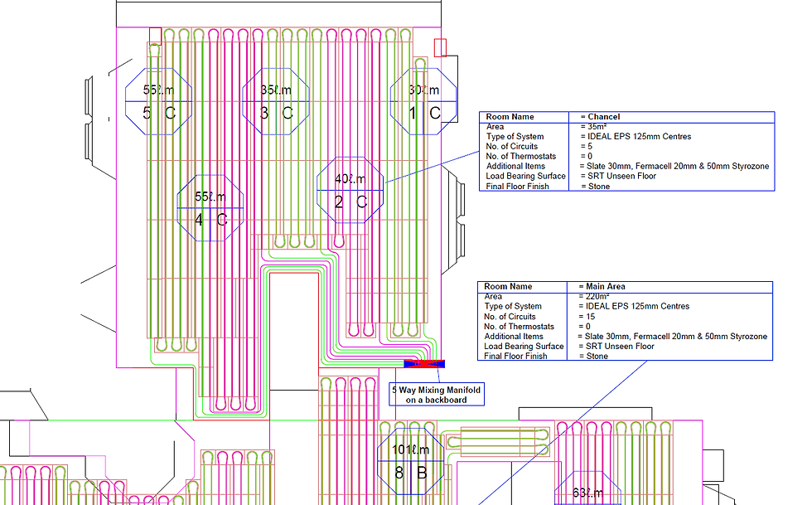The width and height of the screenshot is (812, 505).
Task: Click the '= 35m²' area value
Action: tap(593, 127)
